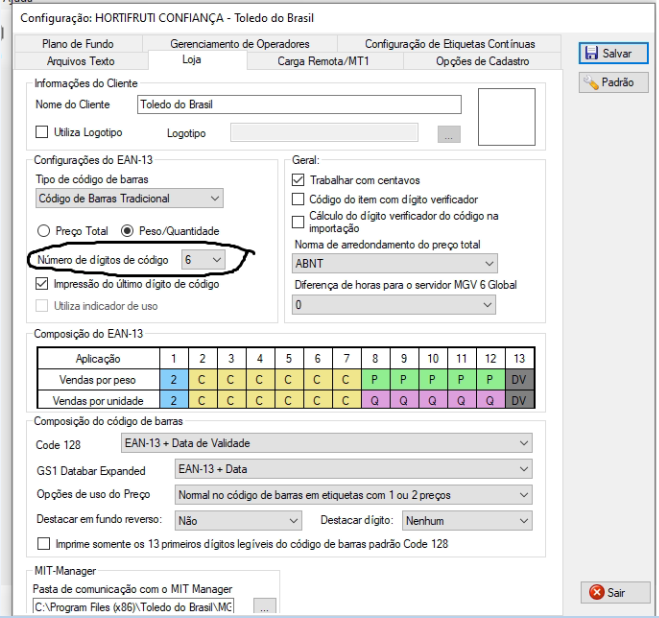Click the Nome do Cliente field
The image size is (659, 618).
coord(299,104)
